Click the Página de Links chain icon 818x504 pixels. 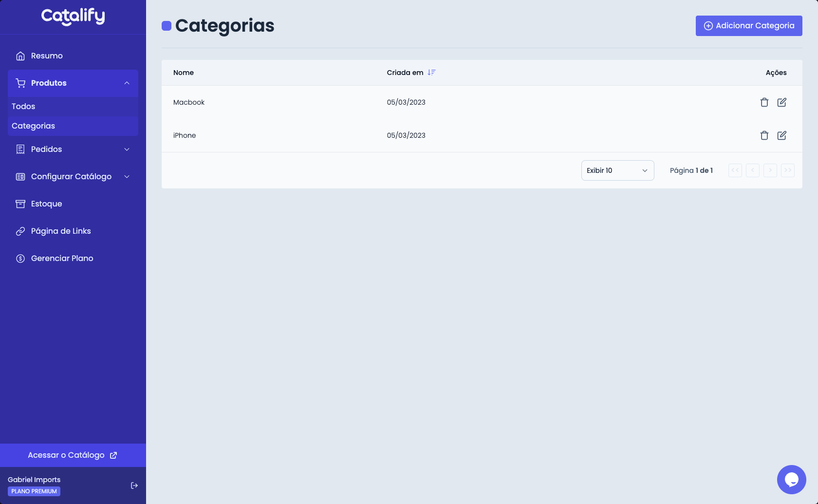click(20, 231)
